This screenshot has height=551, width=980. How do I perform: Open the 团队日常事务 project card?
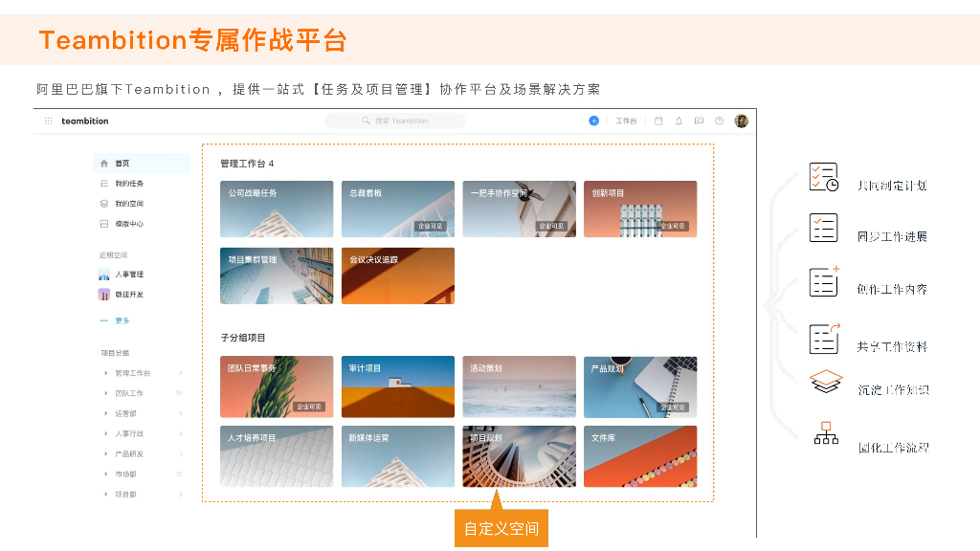tap(277, 386)
